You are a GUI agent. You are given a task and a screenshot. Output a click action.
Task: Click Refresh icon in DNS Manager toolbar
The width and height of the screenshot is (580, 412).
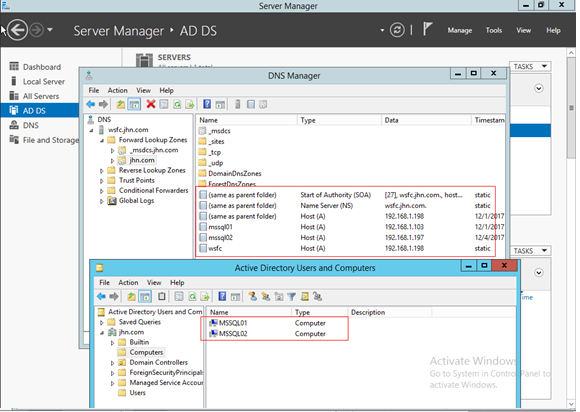click(x=177, y=105)
